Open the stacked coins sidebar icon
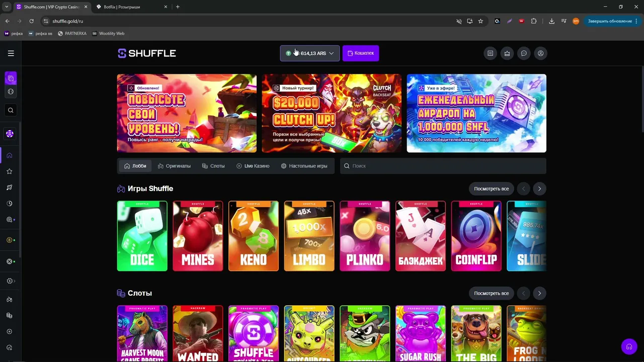 coord(10,316)
